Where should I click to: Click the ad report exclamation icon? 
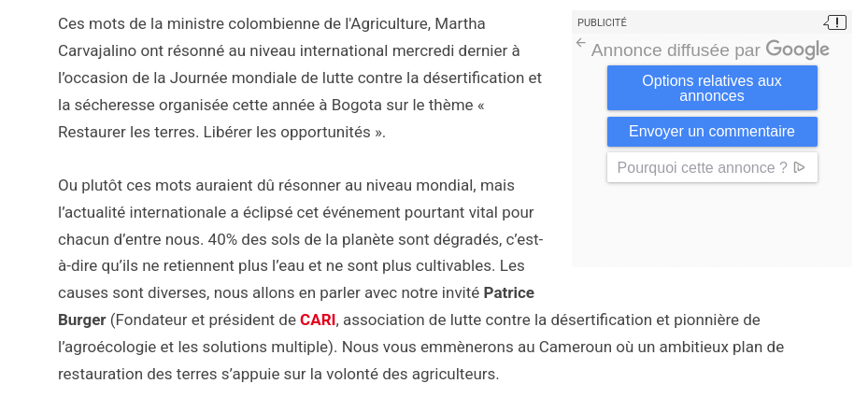(x=837, y=22)
